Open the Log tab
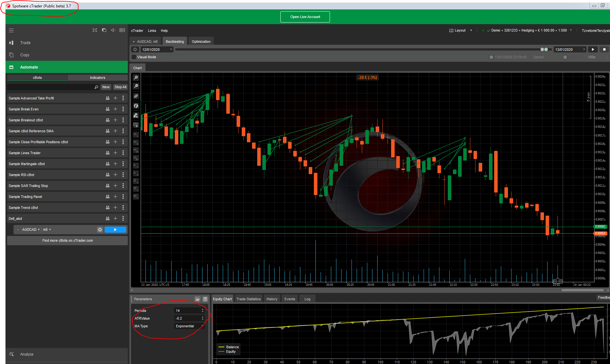The image size is (610, 364). [307, 299]
